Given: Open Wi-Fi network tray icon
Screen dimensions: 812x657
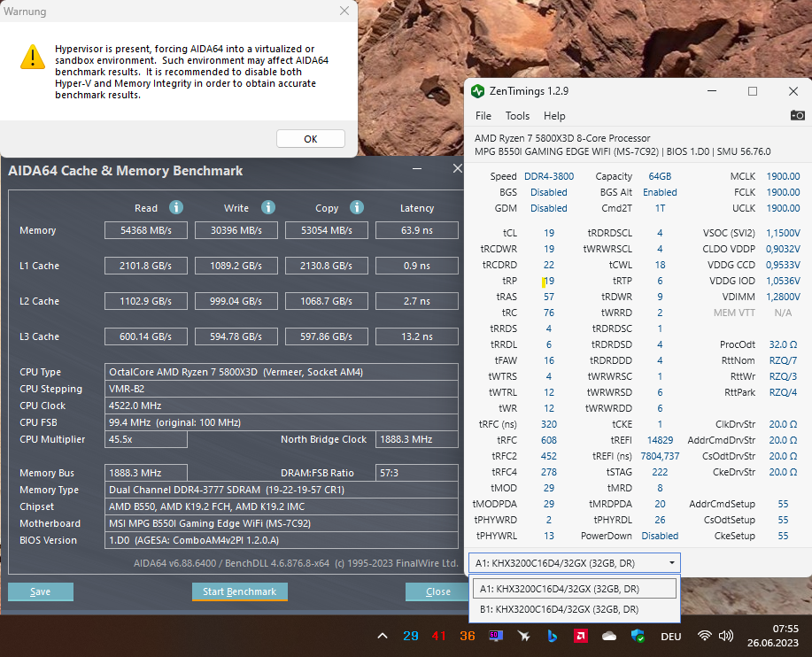Looking at the screenshot, I should [x=704, y=636].
